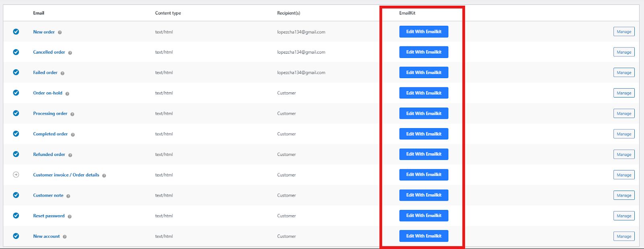
Task: Click the Content type column header
Action: [x=168, y=13]
